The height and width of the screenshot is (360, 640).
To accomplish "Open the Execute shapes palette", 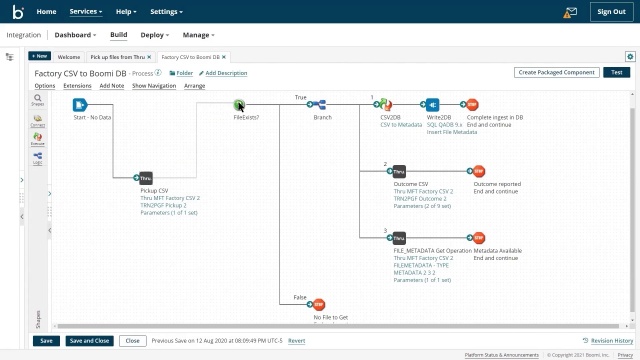I will pyautogui.click(x=38, y=139).
